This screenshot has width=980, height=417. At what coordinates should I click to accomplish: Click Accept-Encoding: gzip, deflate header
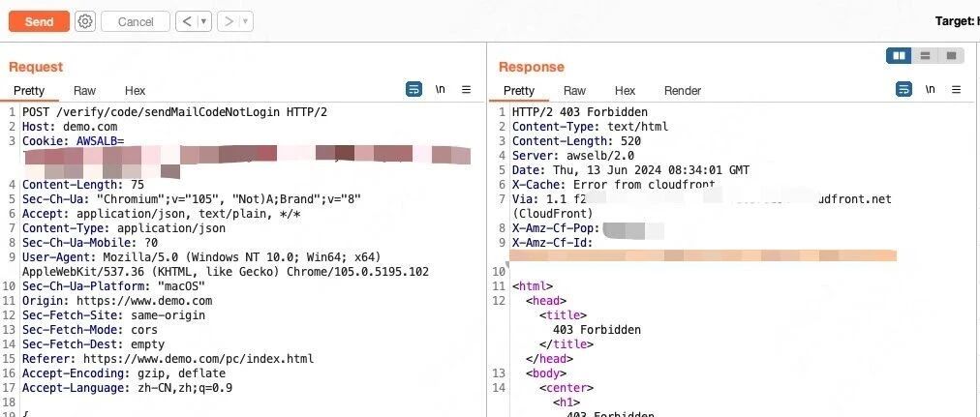124,373
